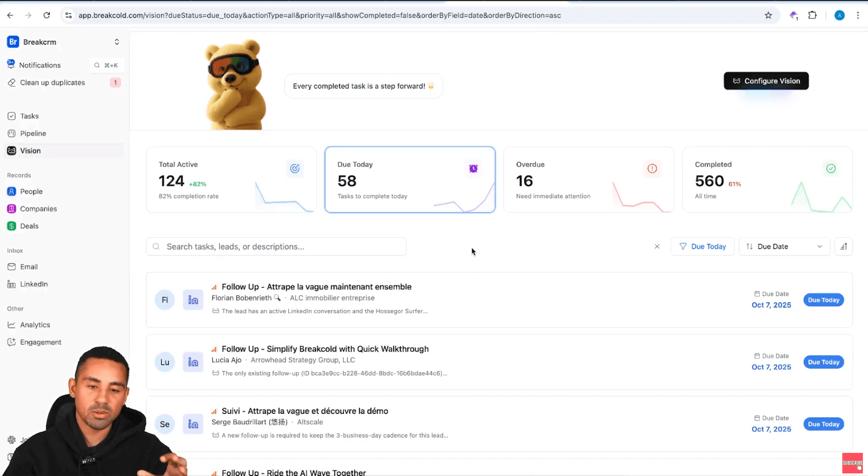Click Configure Vision button

(766, 81)
